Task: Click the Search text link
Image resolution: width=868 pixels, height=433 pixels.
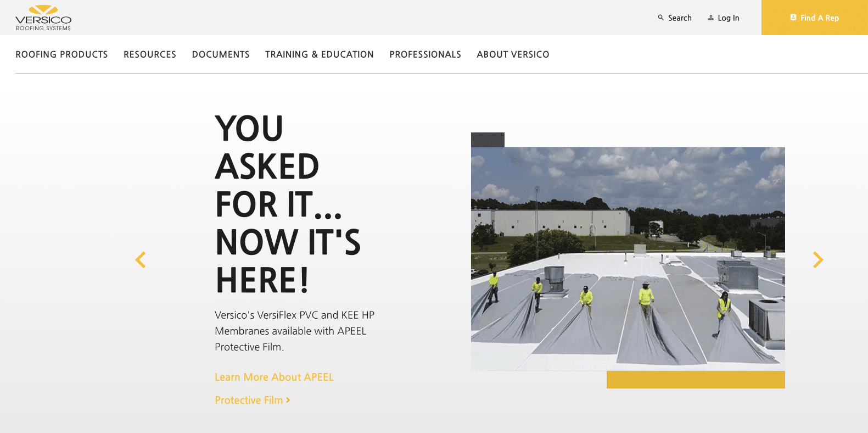Action: 680,18
